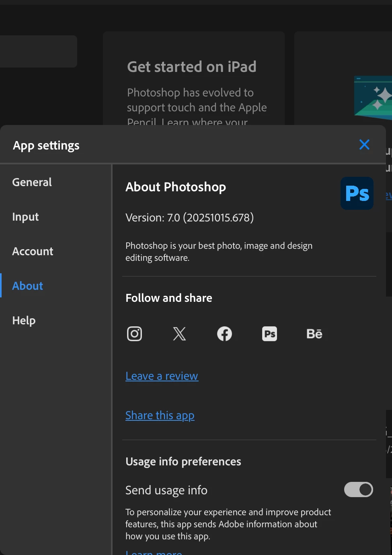Click the Leave a review link
The width and height of the screenshot is (392, 555).
point(162,376)
